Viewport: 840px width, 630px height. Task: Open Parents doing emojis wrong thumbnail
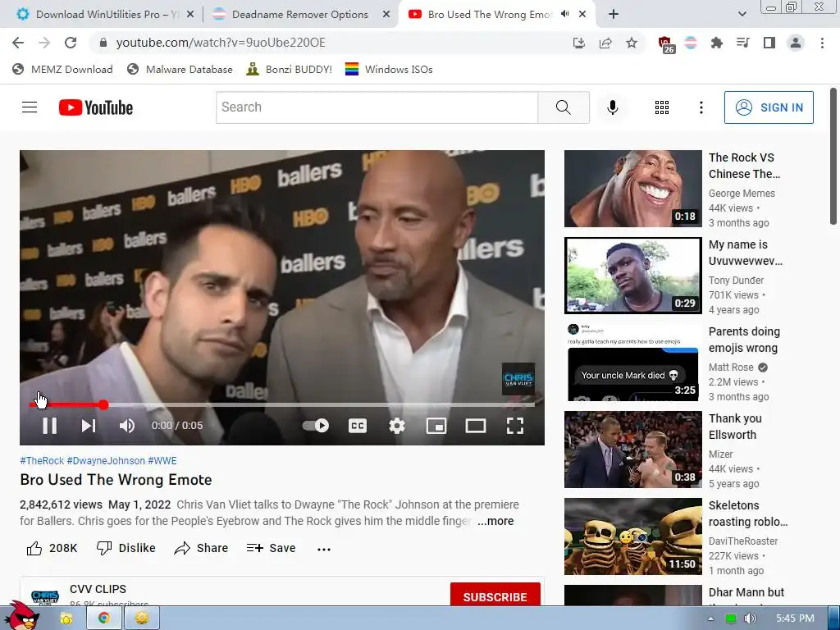[632, 362]
